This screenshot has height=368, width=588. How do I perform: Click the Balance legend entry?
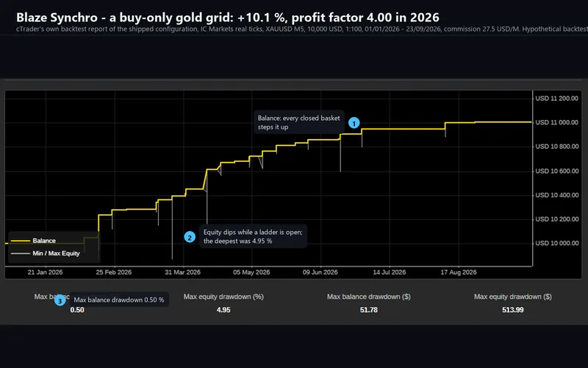click(33, 241)
